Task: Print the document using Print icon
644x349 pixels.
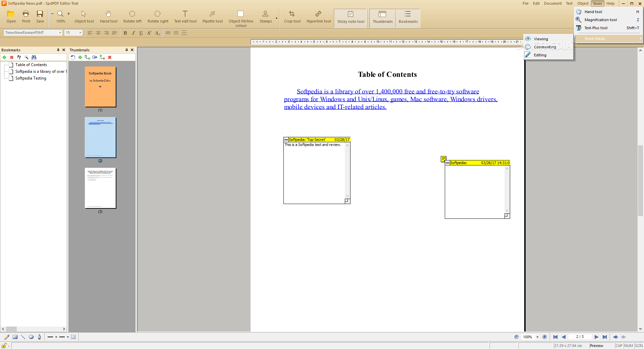Action: (x=26, y=17)
